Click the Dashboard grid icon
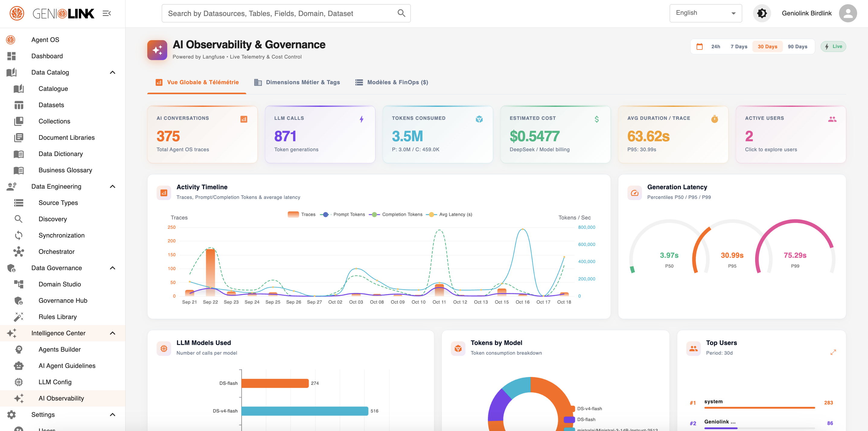 tap(11, 56)
